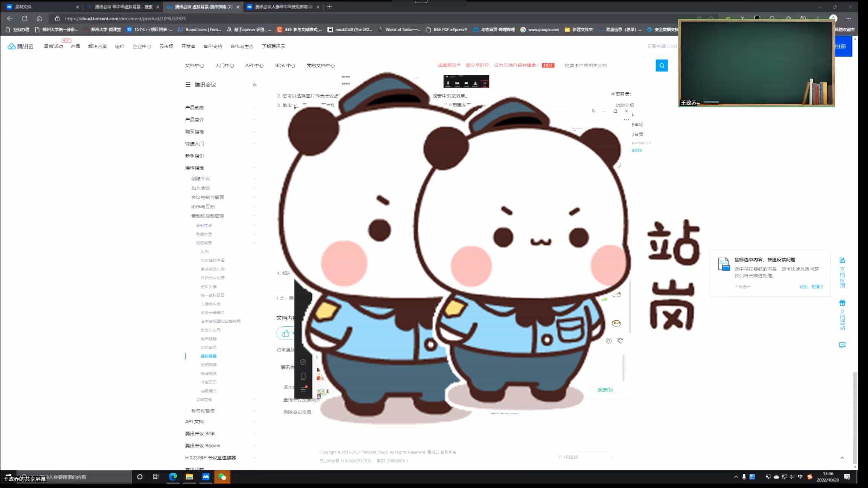Click the three-dots menu in floating window

pyautogui.click(x=626, y=120)
